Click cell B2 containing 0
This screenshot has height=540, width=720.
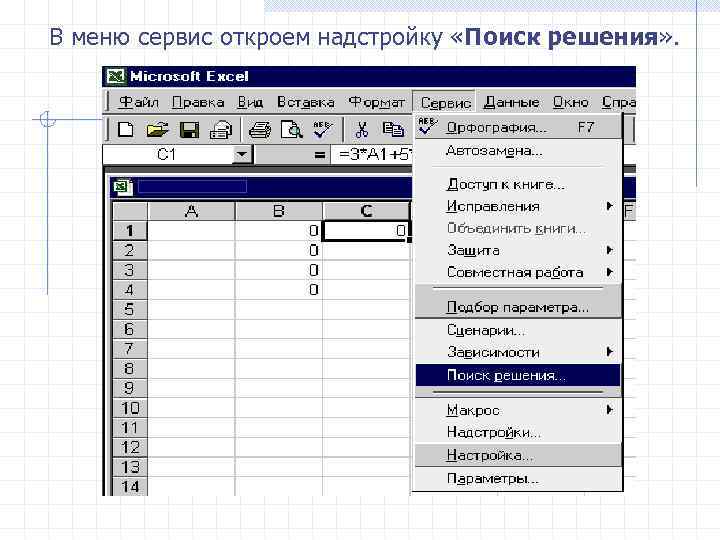(x=279, y=250)
